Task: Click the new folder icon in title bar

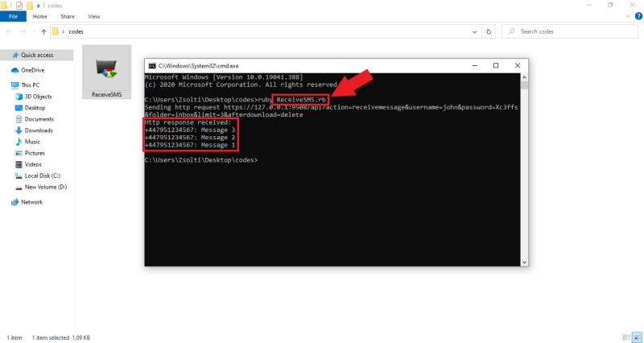Action: (x=30, y=6)
